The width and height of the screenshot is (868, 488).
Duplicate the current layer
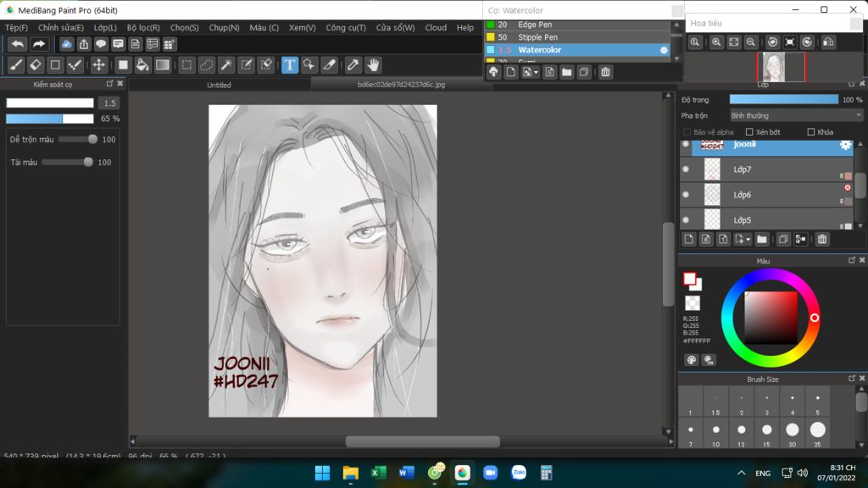782,239
